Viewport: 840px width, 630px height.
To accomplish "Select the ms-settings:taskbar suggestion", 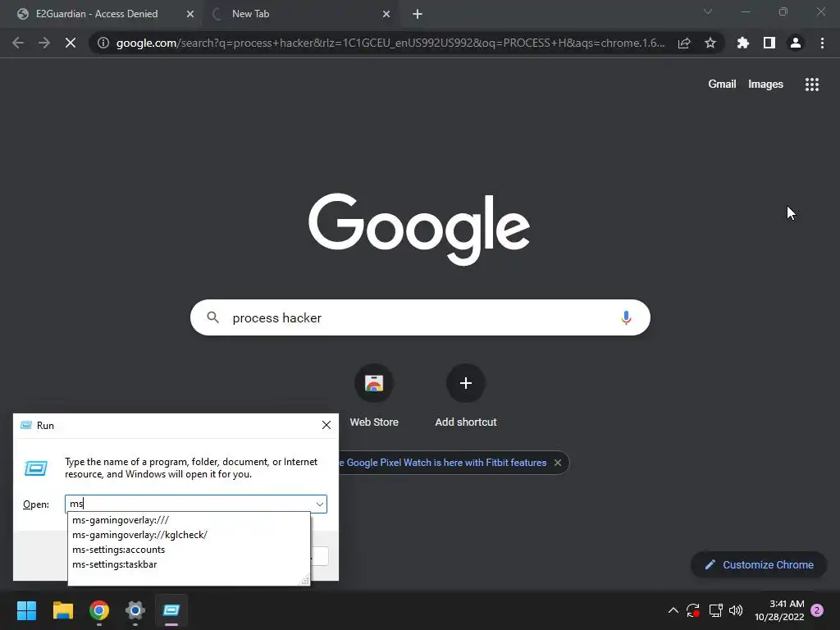I will pyautogui.click(x=189, y=564).
